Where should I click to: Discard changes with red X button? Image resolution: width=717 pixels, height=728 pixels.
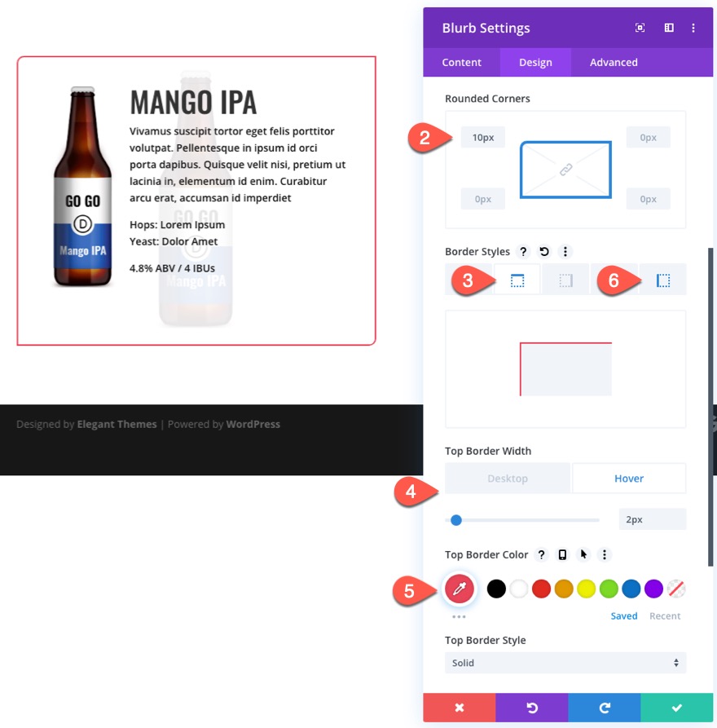pyautogui.click(x=460, y=708)
